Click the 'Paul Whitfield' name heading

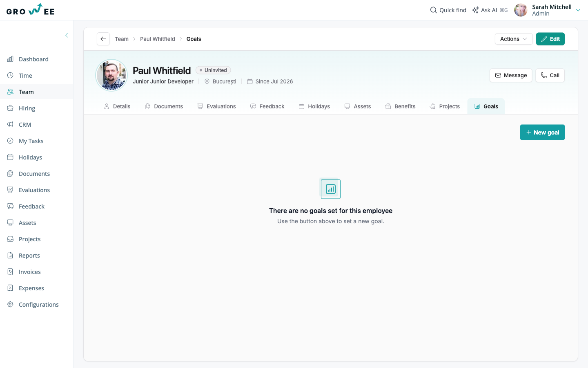click(x=162, y=70)
